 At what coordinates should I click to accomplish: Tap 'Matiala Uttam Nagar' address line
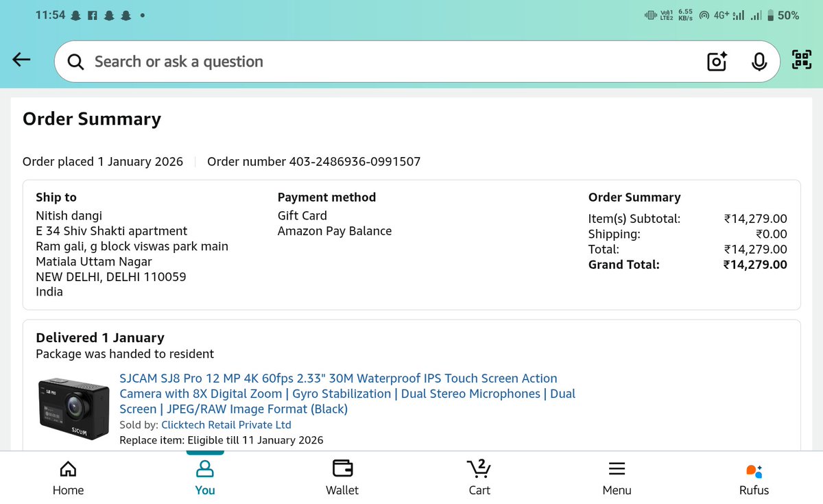pos(94,261)
